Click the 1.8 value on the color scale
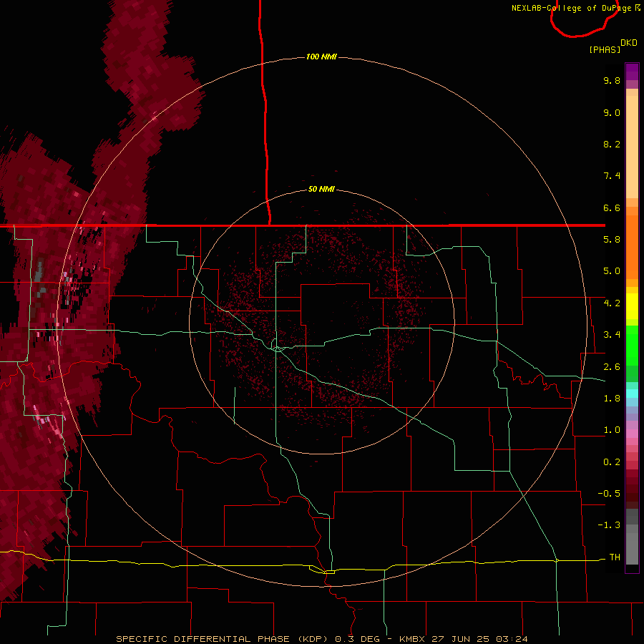This screenshot has width=644, height=644. point(612,399)
